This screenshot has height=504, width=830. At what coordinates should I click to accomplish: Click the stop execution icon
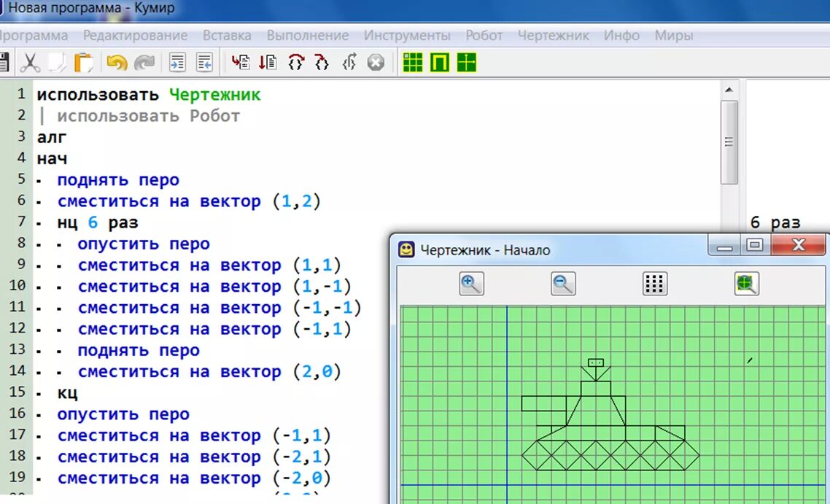[376, 63]
